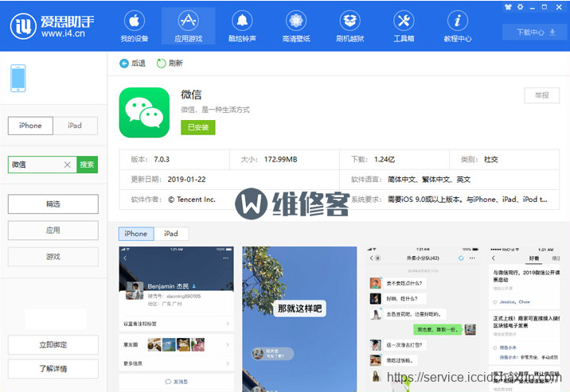Open 刷机越狱 flash and jailbreak section
570x392 pixels.
coord(349,26)
